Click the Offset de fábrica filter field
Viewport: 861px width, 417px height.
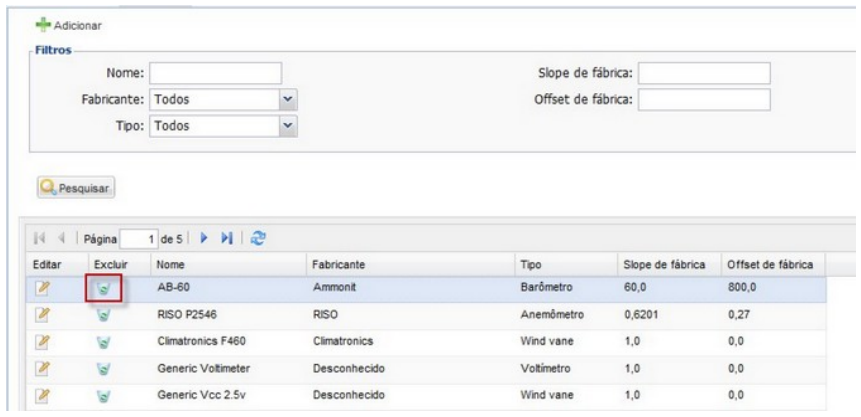point(704,100)
